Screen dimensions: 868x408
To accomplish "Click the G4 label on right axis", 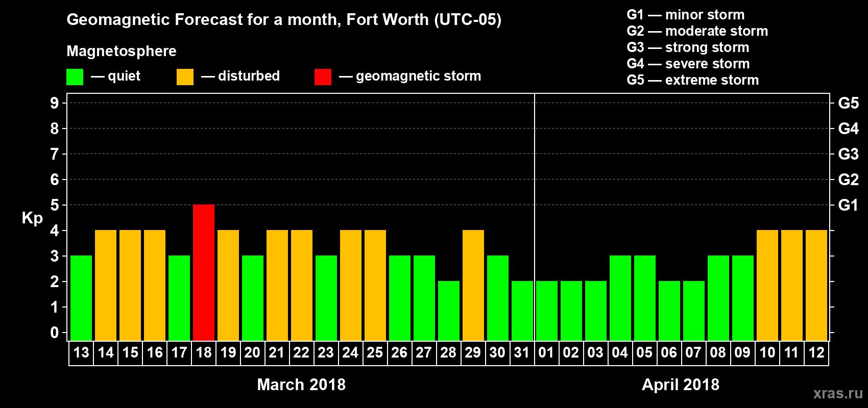I will (849, 129).
